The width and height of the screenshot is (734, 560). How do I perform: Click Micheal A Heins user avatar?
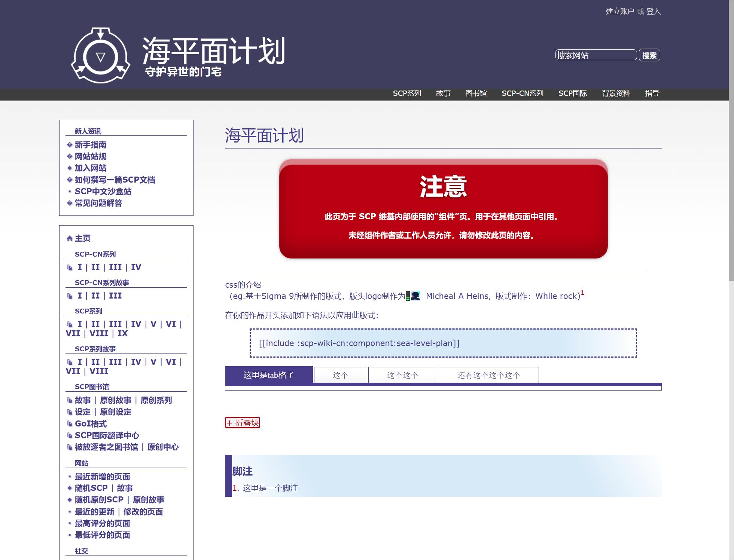point(415,296)
